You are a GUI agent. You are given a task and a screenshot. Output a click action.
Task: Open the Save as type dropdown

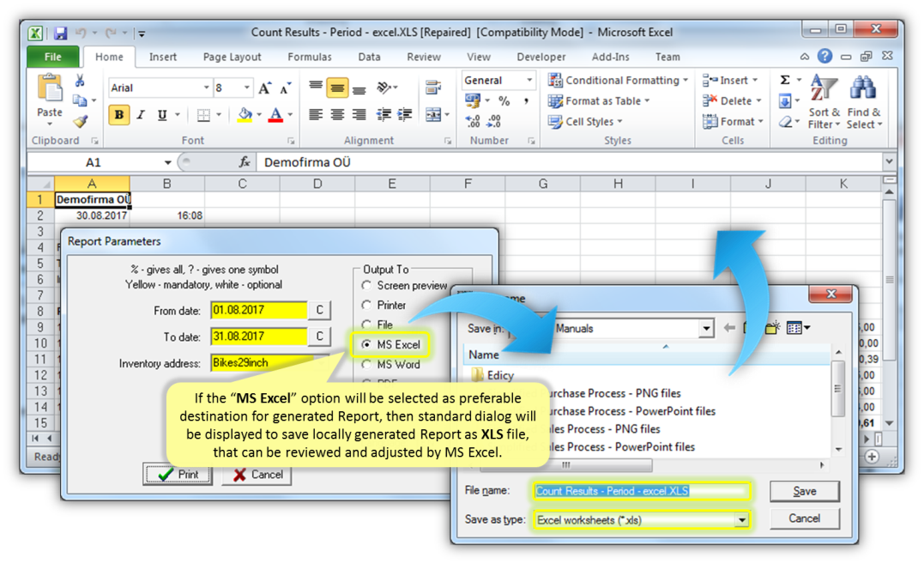point(742,520)
